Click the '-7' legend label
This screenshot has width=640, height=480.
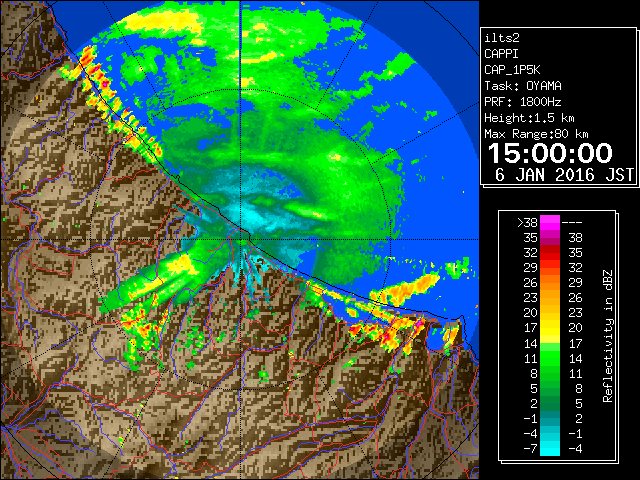(530, 448)
